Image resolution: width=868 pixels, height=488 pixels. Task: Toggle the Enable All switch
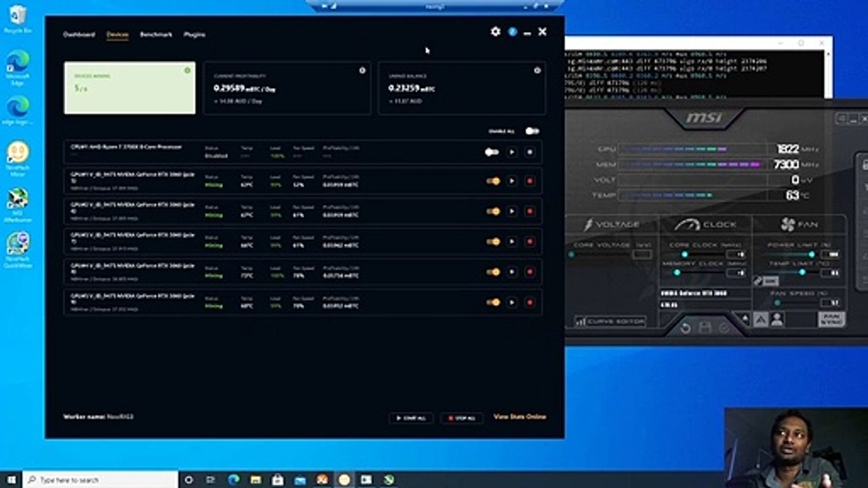pyautogui.click(x=533, y=131)
